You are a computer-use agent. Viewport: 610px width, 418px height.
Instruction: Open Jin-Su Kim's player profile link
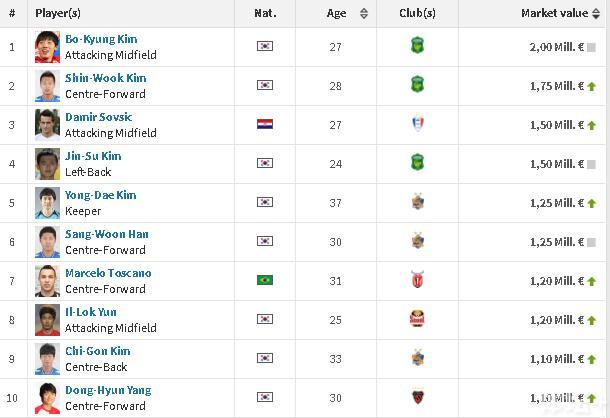(x=93, y=156)
